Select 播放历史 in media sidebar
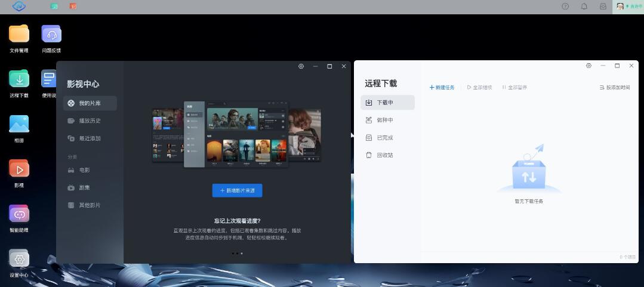The image size is (644, 287). (x=90, y=121)
